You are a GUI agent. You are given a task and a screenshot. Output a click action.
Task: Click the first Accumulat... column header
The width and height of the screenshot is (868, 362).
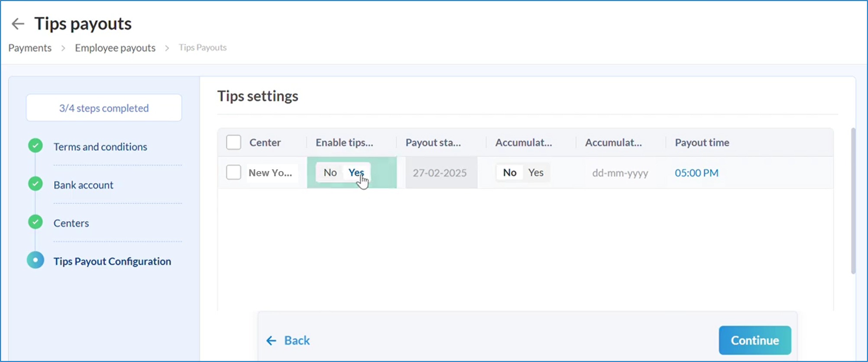click(x=524, y=142)
